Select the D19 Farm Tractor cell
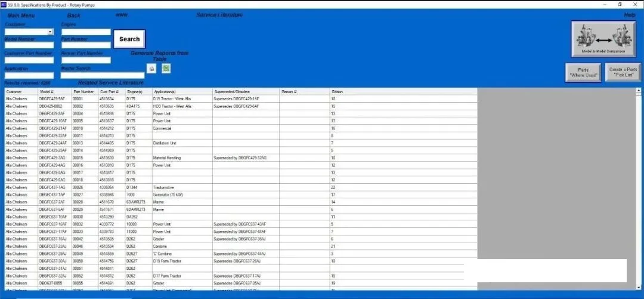Screen dimensions: 644x299 point(182,261)
